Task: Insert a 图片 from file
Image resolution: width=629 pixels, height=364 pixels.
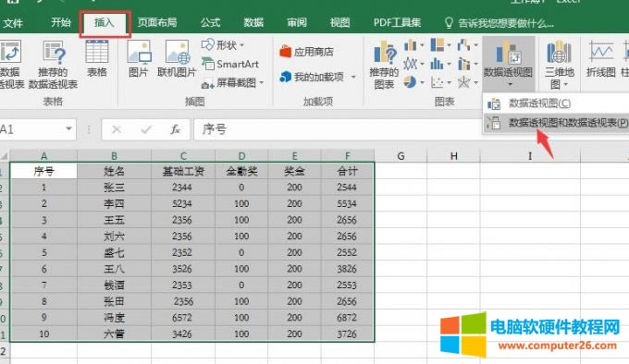Action: (x=139, y=59)
